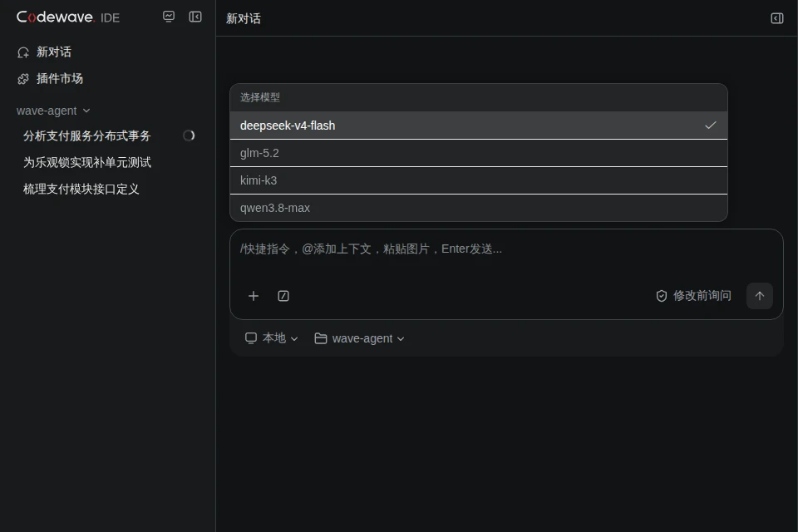798x532 pixels.
Task: Collapse the left sidebar panel
Action: [195, 17]
